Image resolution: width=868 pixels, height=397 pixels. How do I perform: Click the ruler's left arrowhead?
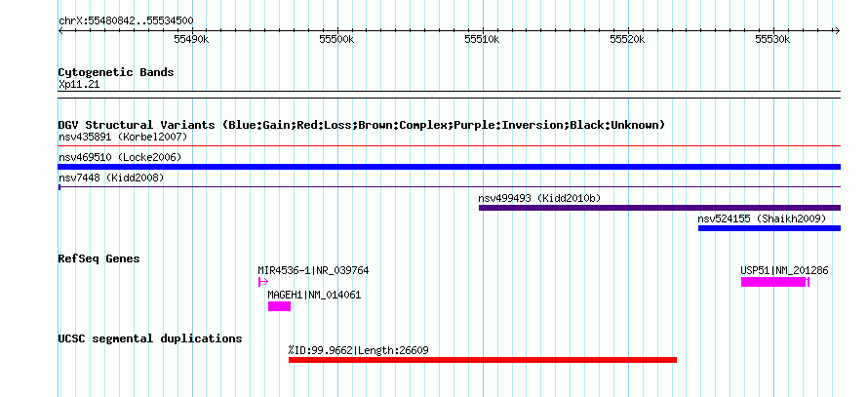60,31
